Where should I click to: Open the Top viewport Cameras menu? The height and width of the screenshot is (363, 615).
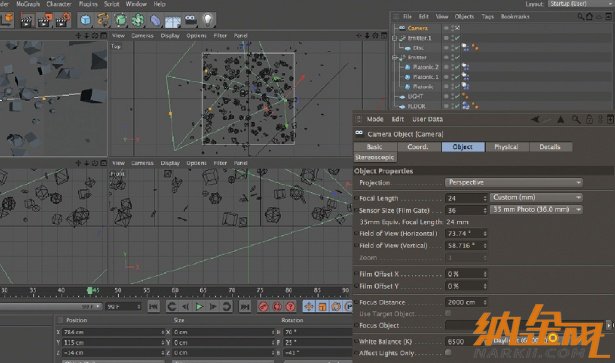tap(142, 36)
